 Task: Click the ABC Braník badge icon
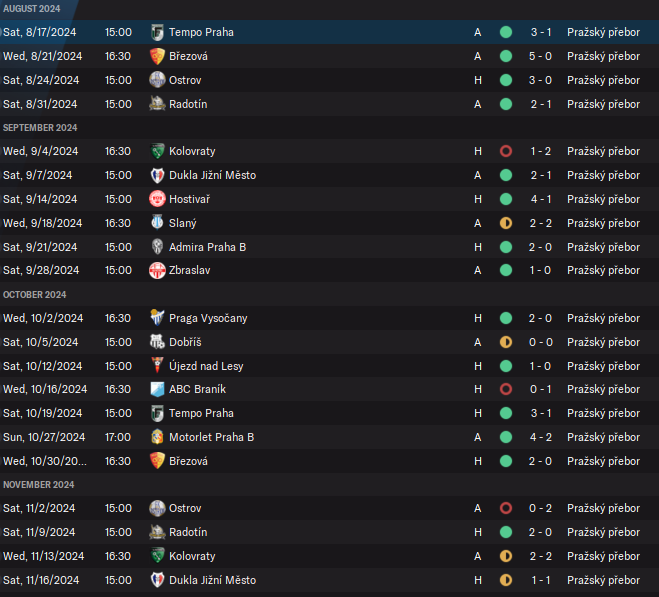[157, 389]
